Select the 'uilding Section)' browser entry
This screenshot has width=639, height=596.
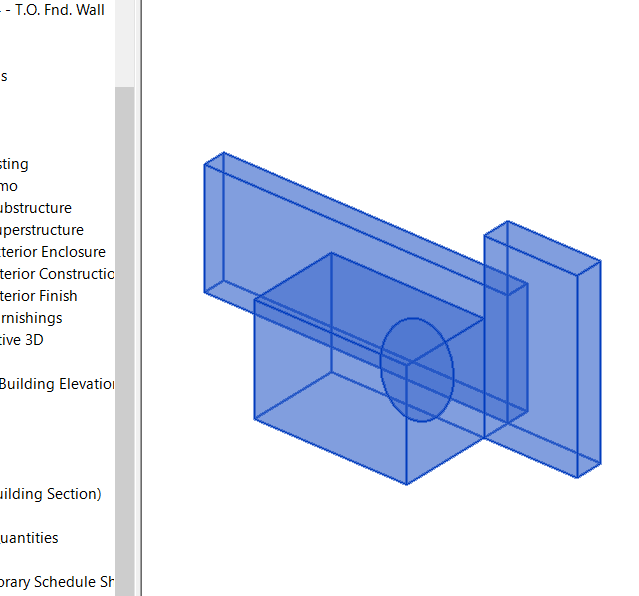pos(51,494)
